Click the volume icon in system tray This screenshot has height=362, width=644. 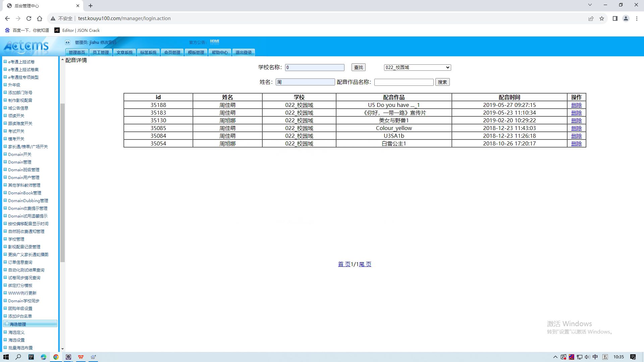click(587, 357)
